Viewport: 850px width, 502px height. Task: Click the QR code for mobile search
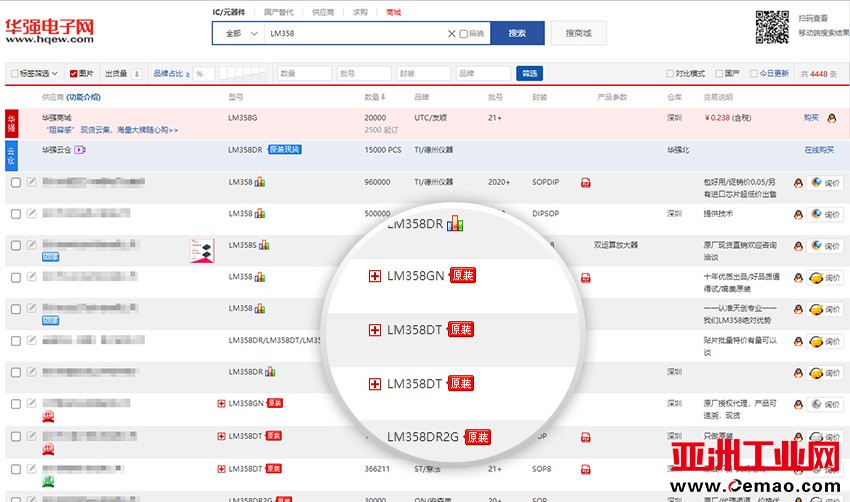(x=772, y=27)
